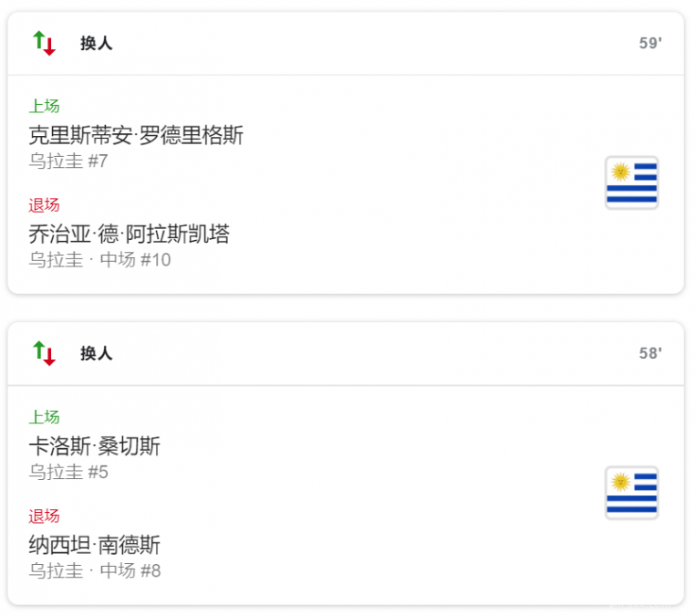696x616 pixels.
Task: Click the Uruguay flag in the 59' card
Action: point(631,183)
